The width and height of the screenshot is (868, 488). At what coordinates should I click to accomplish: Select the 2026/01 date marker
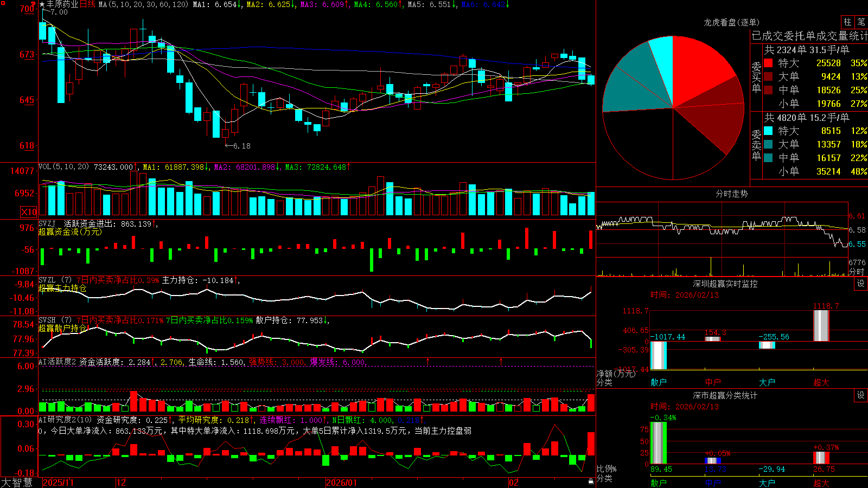(341, 483)
